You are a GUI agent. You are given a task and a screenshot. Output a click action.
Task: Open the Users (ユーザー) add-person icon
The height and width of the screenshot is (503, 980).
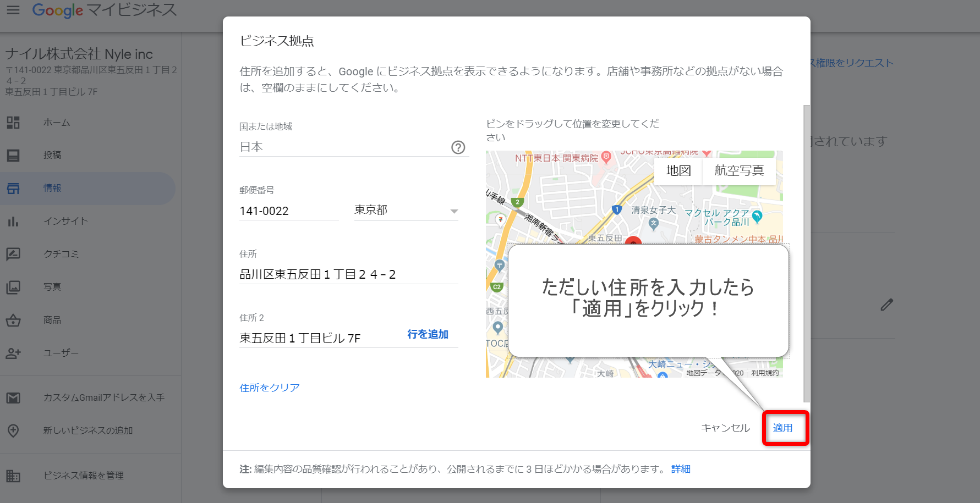[x=13, y=353]
